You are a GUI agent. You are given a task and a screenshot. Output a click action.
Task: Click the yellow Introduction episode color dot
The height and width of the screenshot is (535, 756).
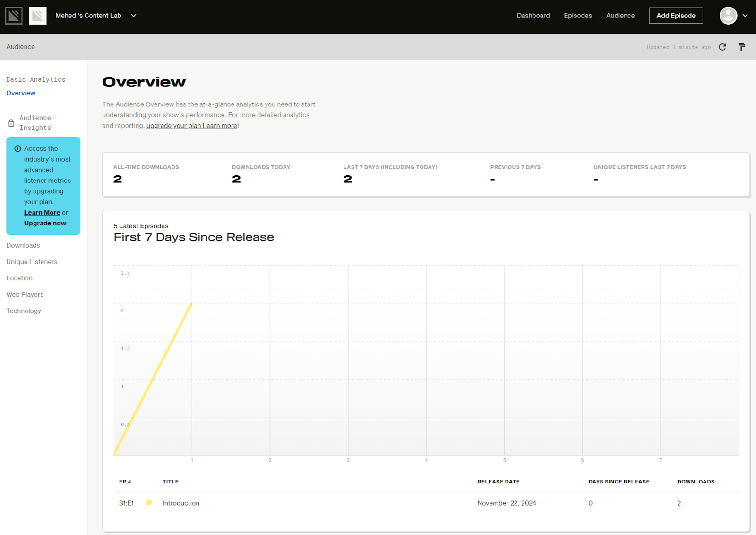[x=149, y=502]
